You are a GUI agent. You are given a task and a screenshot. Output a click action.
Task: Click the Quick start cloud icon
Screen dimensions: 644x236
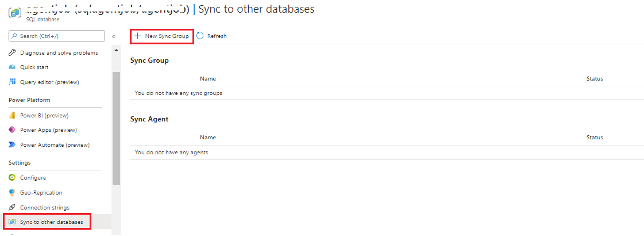(12, 67)
